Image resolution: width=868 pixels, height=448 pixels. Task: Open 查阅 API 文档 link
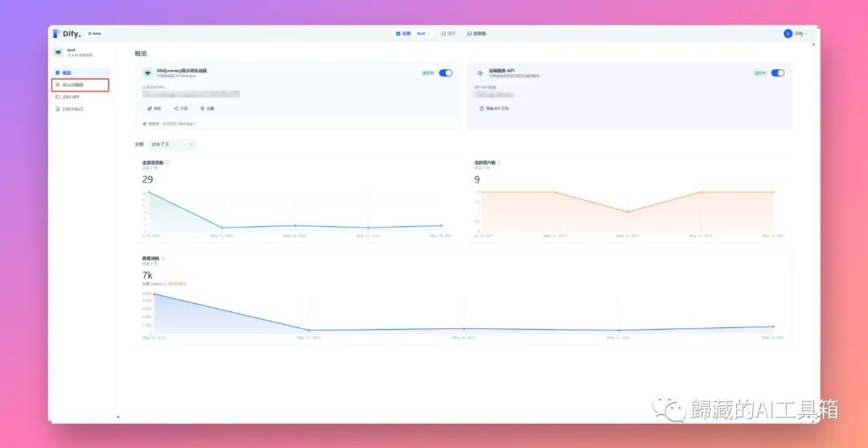494,109
